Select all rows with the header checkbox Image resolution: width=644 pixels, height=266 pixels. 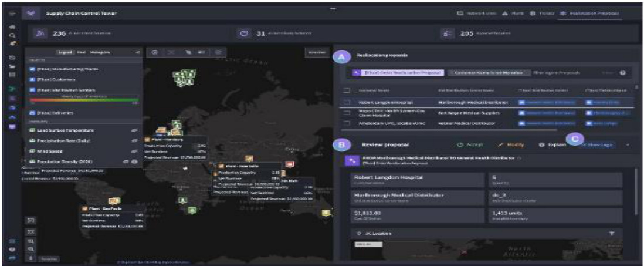click(347, 90)
